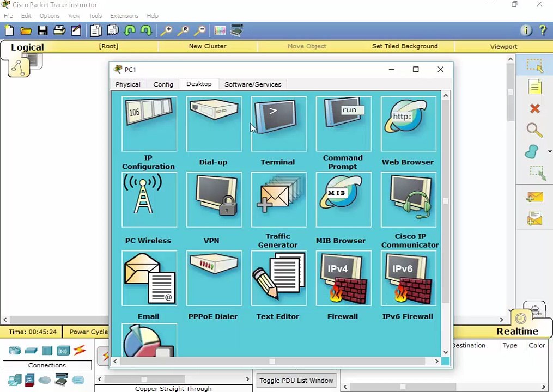Image resolution: width=553 pixels, height=392 pixels.
Task: Click the Zoom Reset magnifier icon
Action: [183, 30]
